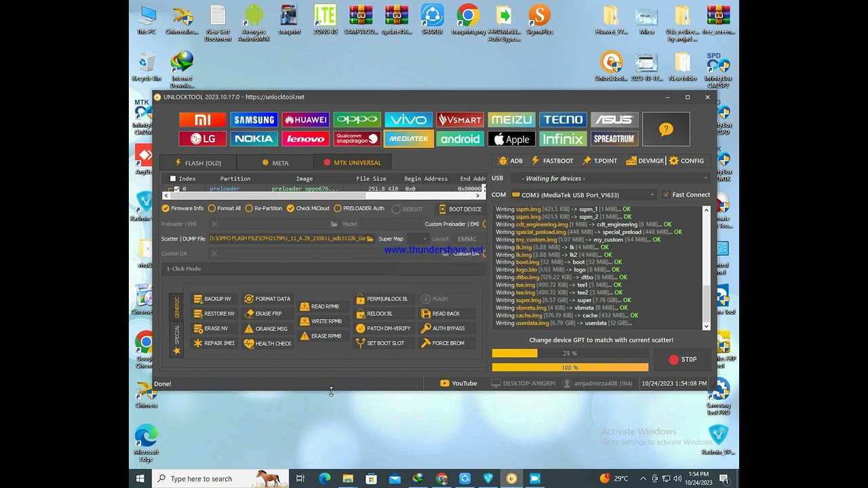Open the YouTube link in status bar
Image resolution: width=868 pixels, height=488 pixels.
coord(458,384)
